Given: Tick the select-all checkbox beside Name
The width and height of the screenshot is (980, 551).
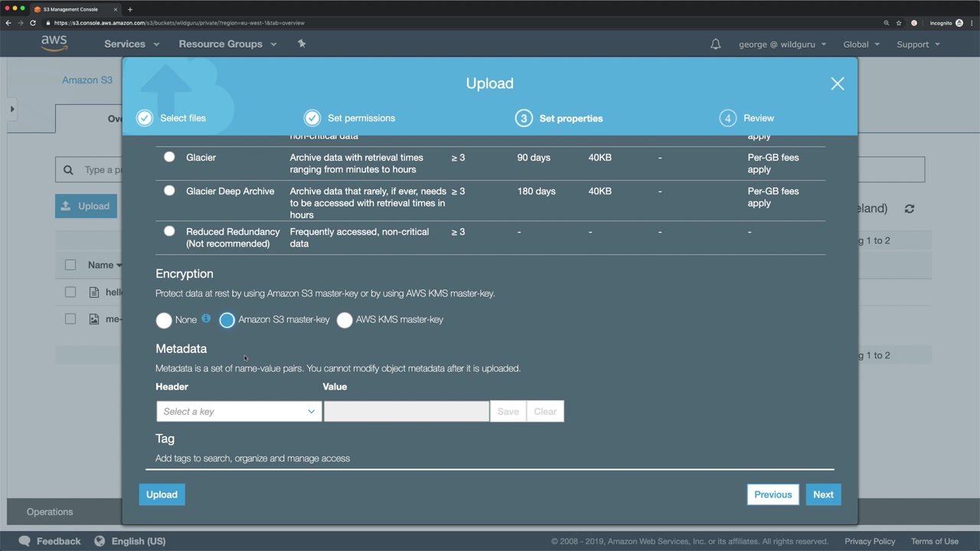Looking at the screenshot, I should click(x=70, y=265).
